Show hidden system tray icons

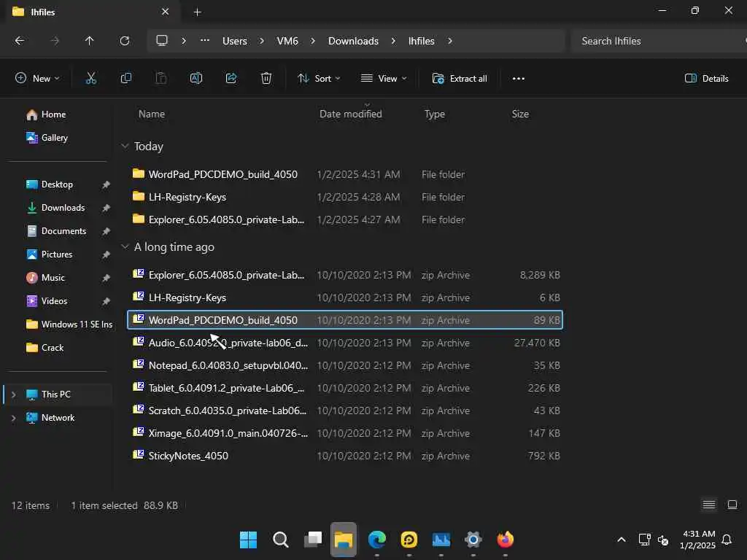622,540
